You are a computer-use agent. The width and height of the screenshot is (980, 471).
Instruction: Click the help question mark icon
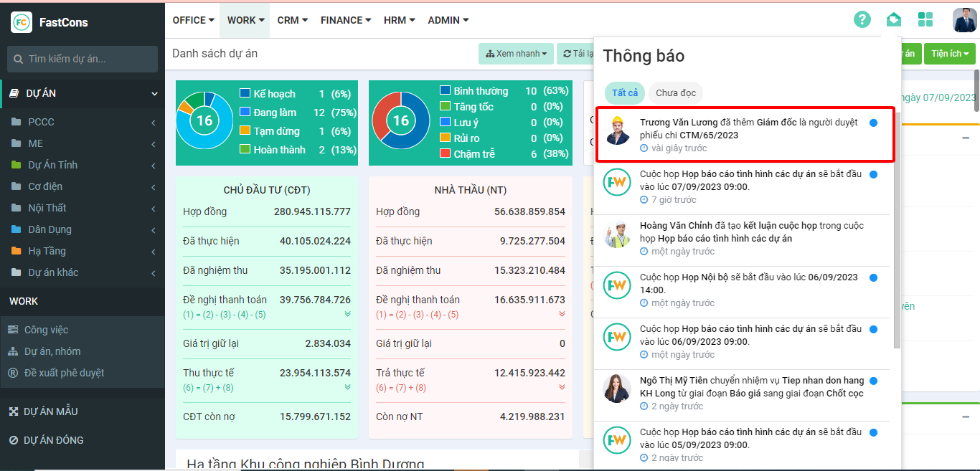[862, 20]
